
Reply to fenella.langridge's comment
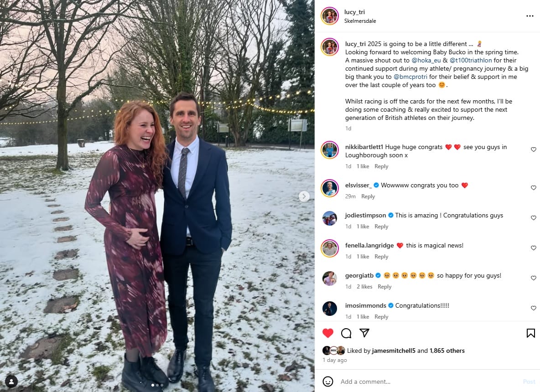coord(381,257)
